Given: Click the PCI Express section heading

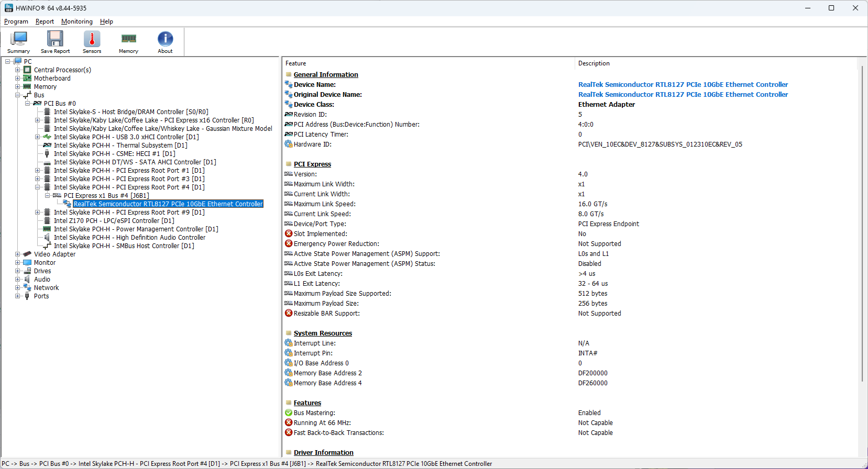Looking at the screenshot, I should 312,164.
